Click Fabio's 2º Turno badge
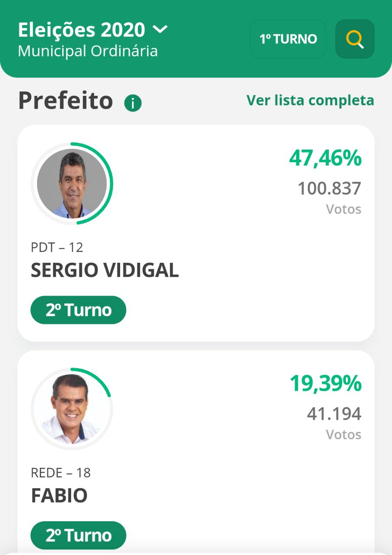The image size is (392, 555). [x=78, y=535]
